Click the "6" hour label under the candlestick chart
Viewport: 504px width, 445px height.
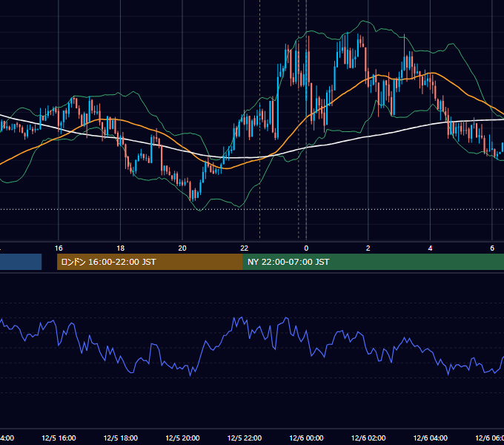(492, 248)
